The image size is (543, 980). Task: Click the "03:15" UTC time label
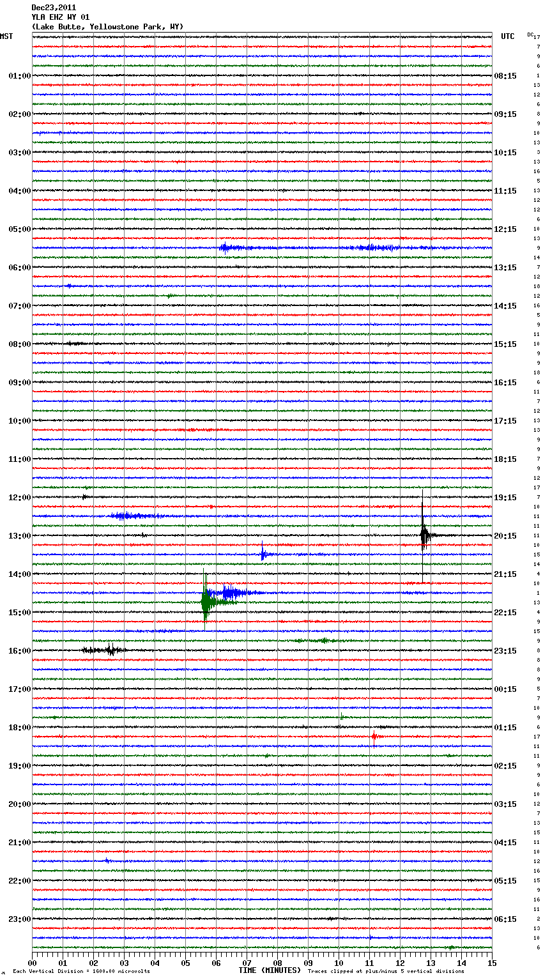(x=505, y=804)
